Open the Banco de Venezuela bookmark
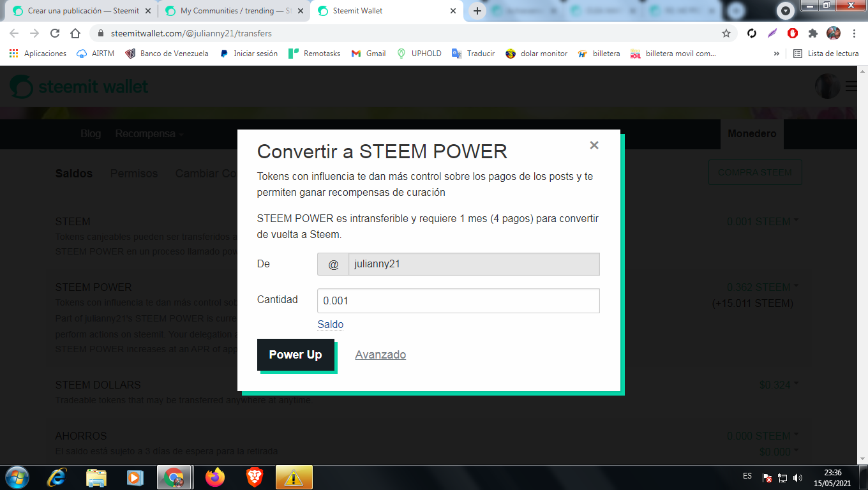This screenshot has height=490, width=868. coord(167,54)
